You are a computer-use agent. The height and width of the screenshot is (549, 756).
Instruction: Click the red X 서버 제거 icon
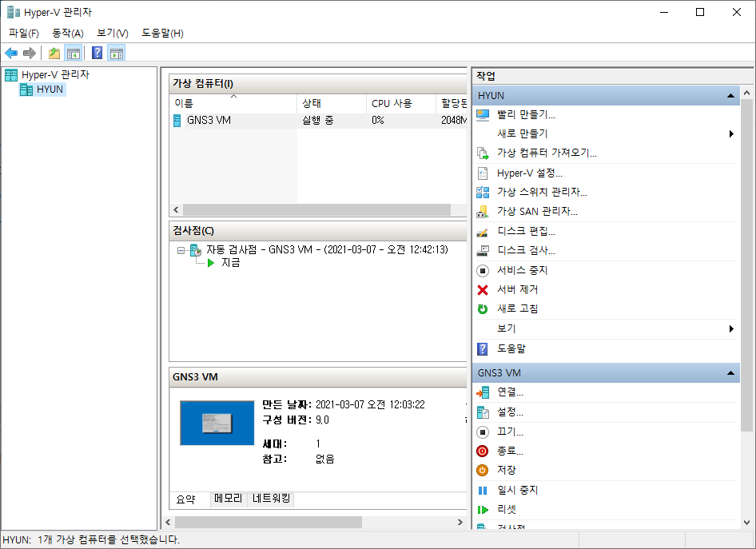(483, 289)
